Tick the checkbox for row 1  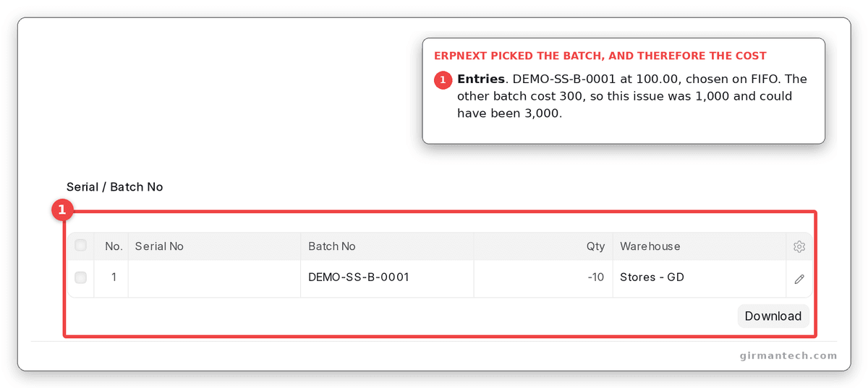pos(81,277)
